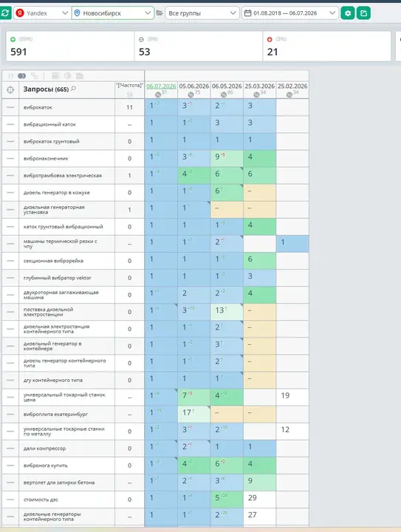Viewport: 401px width, 532px height.
Task: Click the link chain icon in table toolbar
Action: tap(34, 75)
